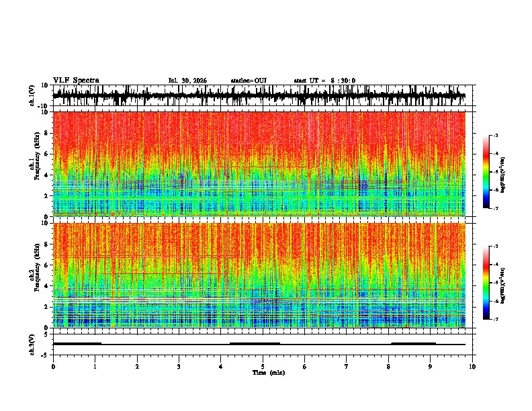Click time axis tick label "2"
532x411 pixels.
click(137, 367)
